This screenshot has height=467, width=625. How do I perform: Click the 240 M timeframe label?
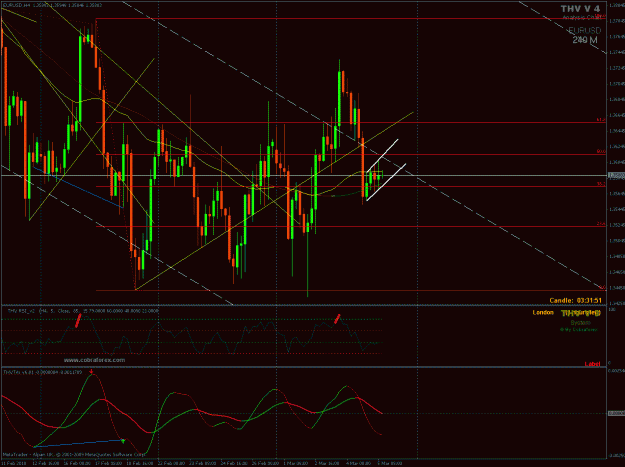(x=585, y=40)
